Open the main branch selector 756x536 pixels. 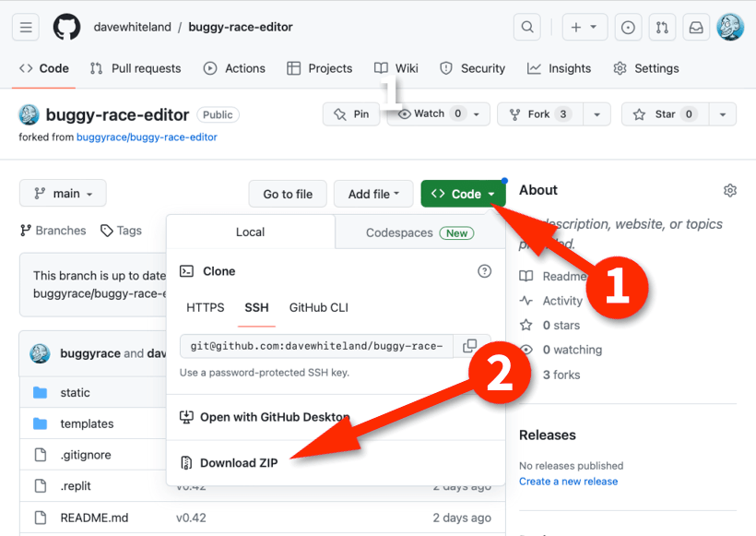click(x=63, y=194)
